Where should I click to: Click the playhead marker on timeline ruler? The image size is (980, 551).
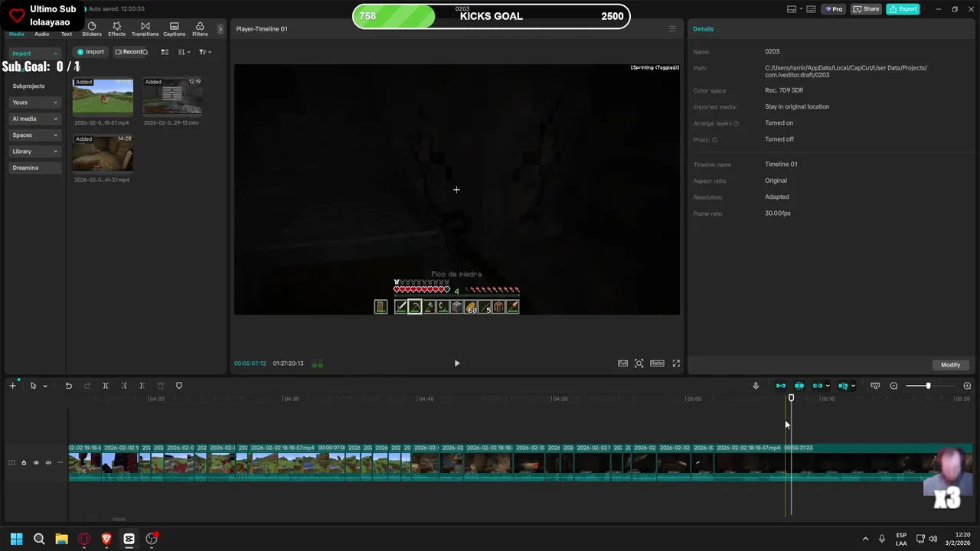click(791, 397)
